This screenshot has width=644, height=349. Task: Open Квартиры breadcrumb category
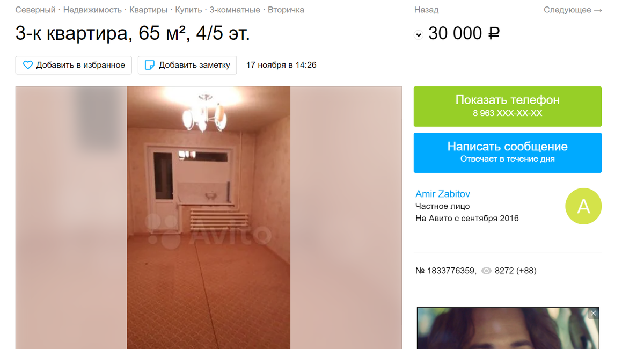click(149, 10)
